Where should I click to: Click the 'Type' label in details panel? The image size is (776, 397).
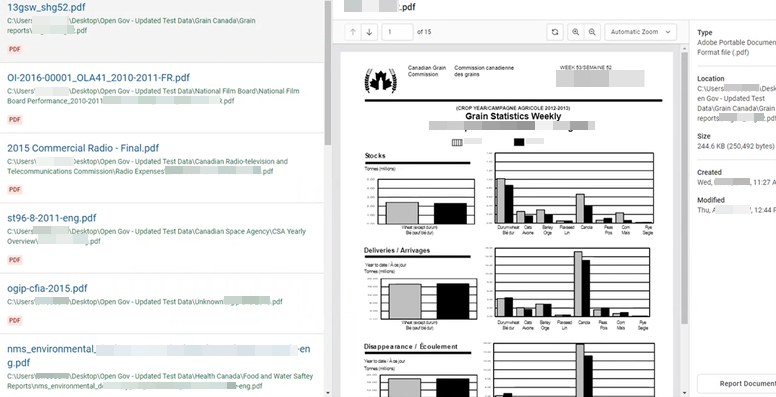(x=705, y=33)
